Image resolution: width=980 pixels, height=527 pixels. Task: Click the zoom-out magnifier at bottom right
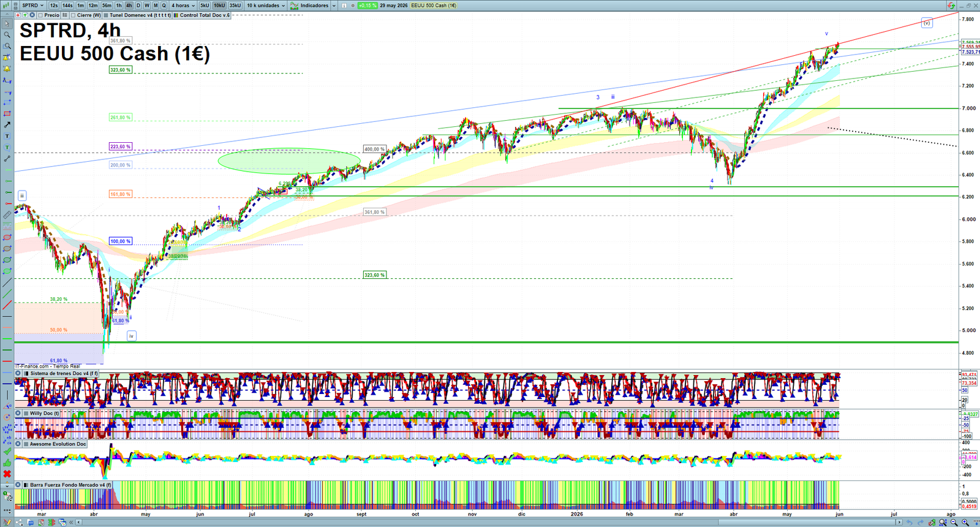pyautogui.click(x=954, y=522)
